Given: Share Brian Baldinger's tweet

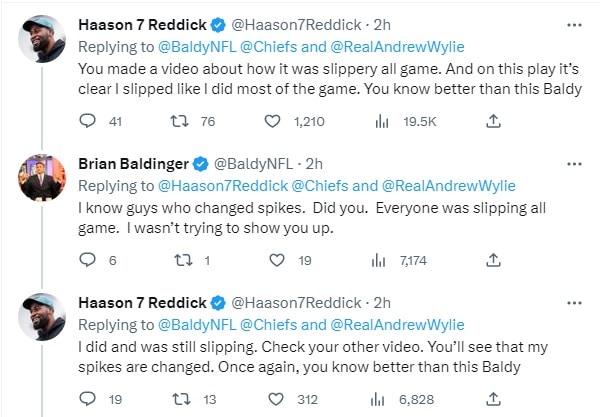Looking at the screenshot, I should 492,260.
